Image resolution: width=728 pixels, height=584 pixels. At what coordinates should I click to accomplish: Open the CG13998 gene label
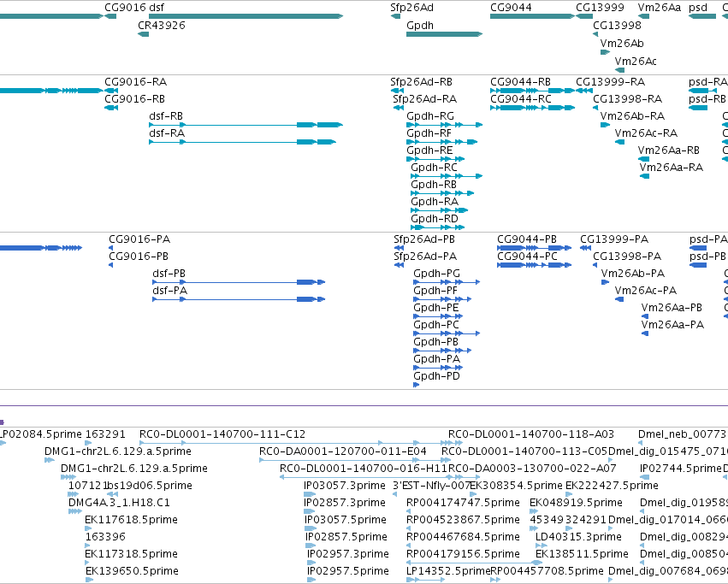pos(617,25)
